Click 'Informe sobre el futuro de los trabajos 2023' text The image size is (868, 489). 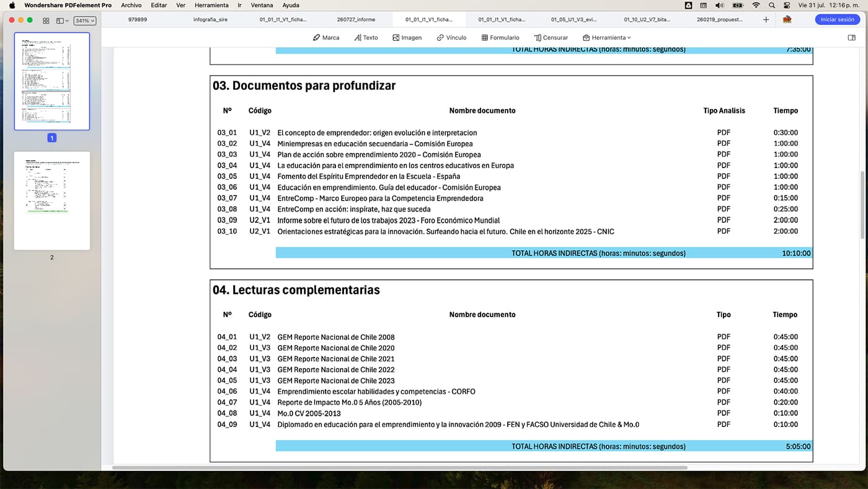pyautogui.click(x=388, y=220)
